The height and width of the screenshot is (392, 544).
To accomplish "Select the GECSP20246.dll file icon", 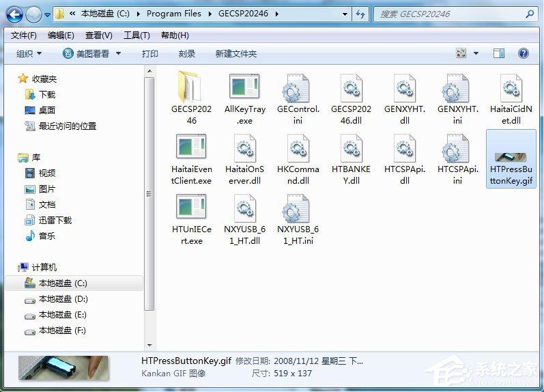I will (351, 87).
